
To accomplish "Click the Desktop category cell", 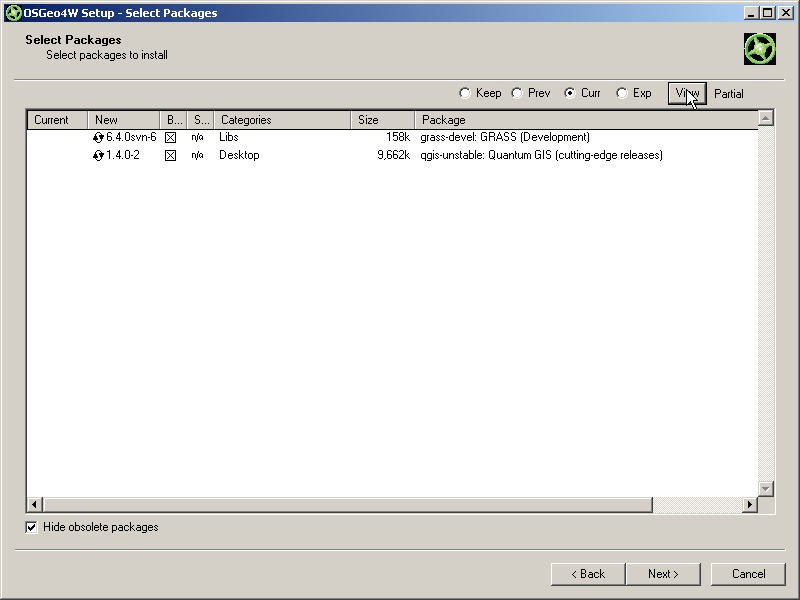I will pyautogui.click(x=239, y=155).
